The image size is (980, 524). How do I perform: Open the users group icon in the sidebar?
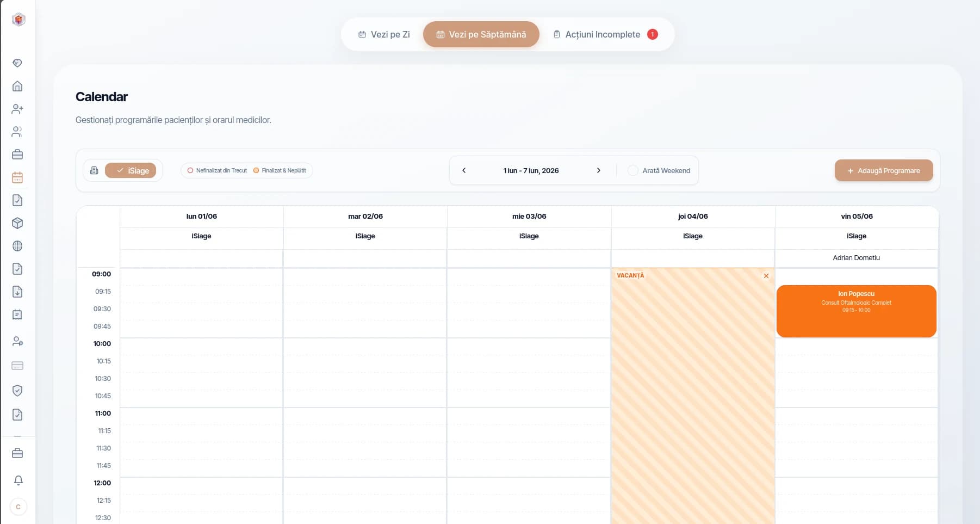pos(17,132)
